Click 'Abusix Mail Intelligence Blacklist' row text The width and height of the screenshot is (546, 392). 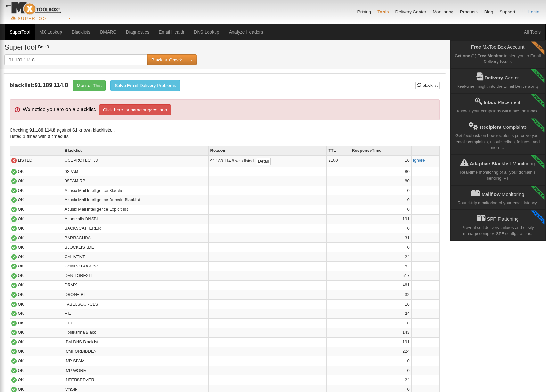point(94,191)
